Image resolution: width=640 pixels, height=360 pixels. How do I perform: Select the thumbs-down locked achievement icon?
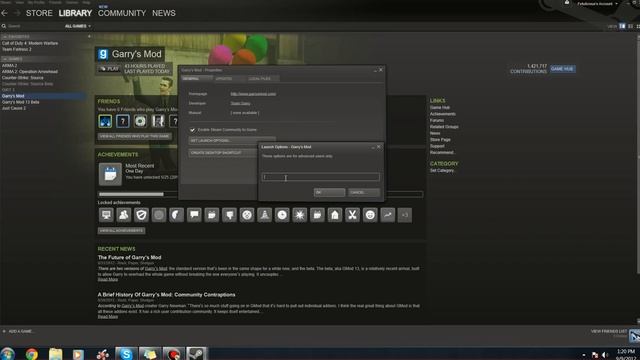[x=229, y=215]
